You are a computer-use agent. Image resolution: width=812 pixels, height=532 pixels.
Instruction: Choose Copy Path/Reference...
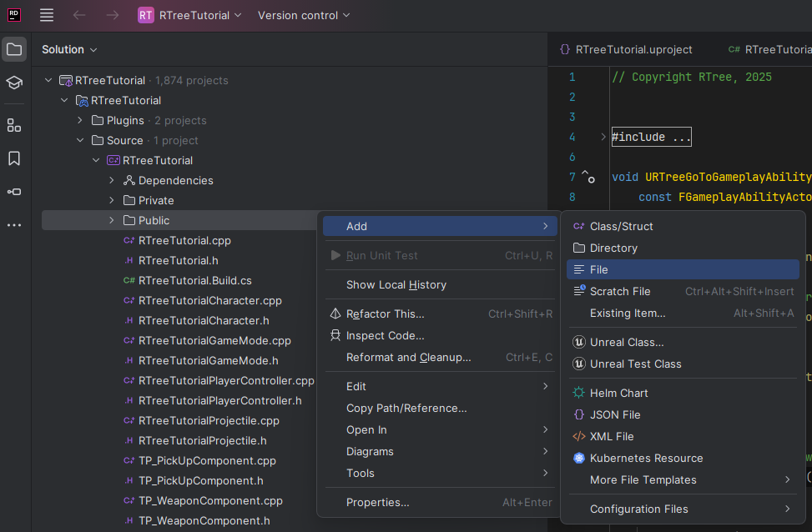pos(440,408)
